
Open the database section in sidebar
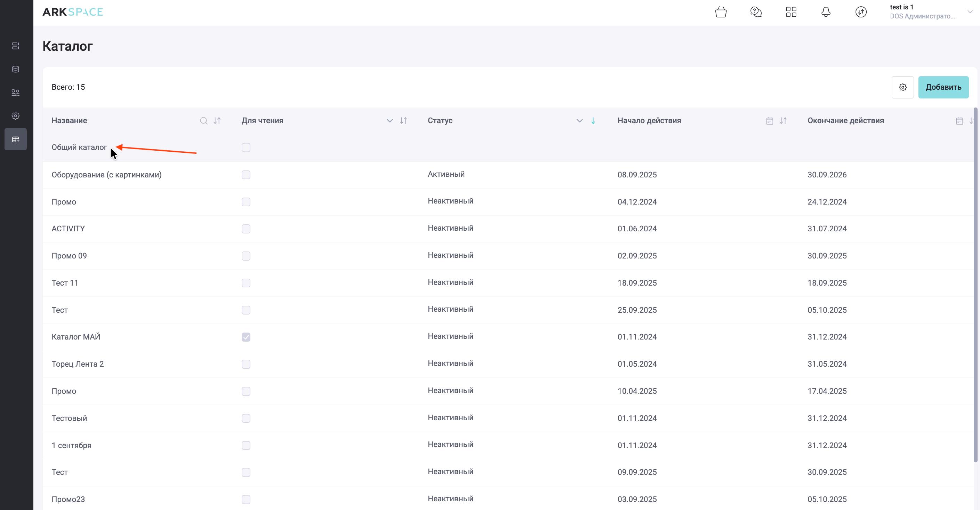pyautogui.click(x=16, y=69)
